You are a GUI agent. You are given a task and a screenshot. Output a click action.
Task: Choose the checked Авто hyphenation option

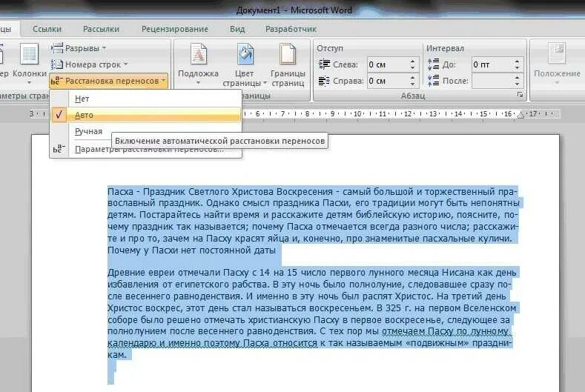[x=146, y=115]
